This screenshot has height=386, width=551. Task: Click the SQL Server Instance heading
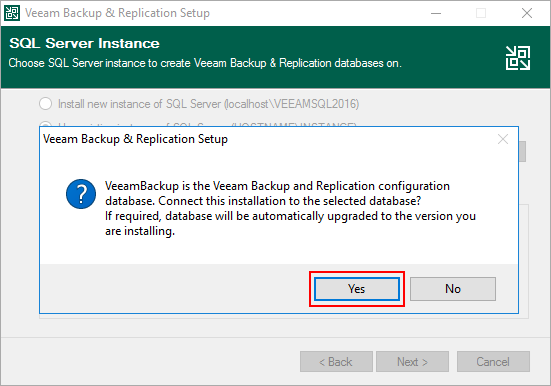pos(84,43)
